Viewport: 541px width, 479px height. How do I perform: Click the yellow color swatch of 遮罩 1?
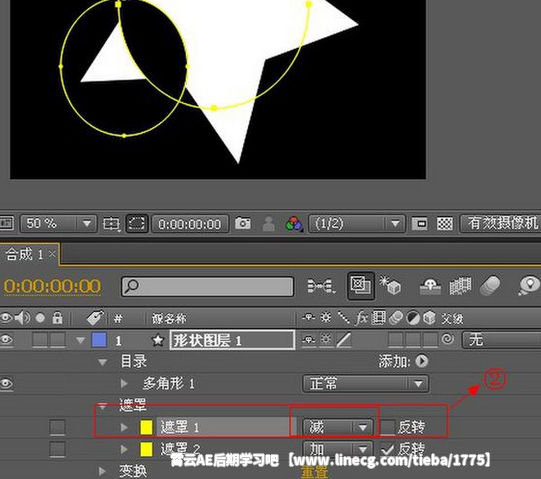point(146,427)
